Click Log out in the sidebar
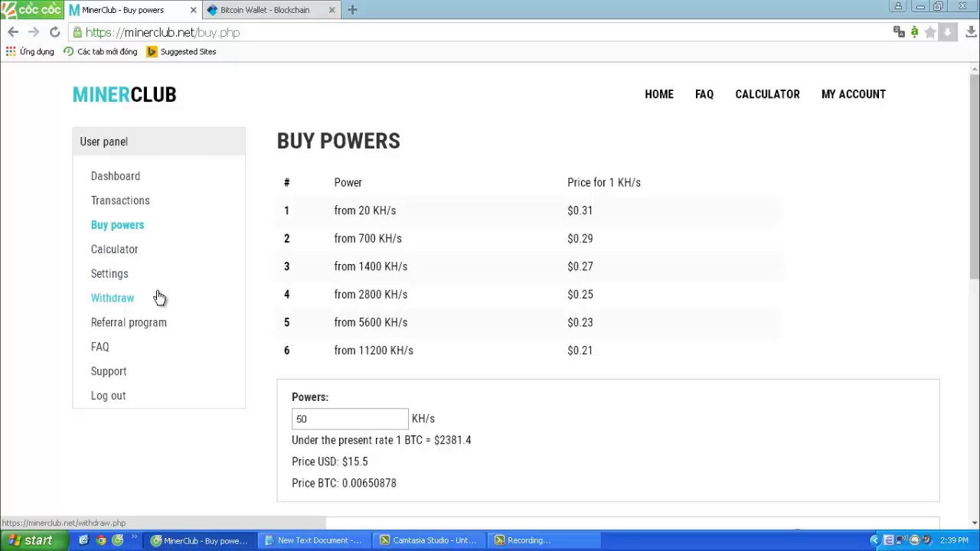The image size is (980, 551). coord(108,396)
